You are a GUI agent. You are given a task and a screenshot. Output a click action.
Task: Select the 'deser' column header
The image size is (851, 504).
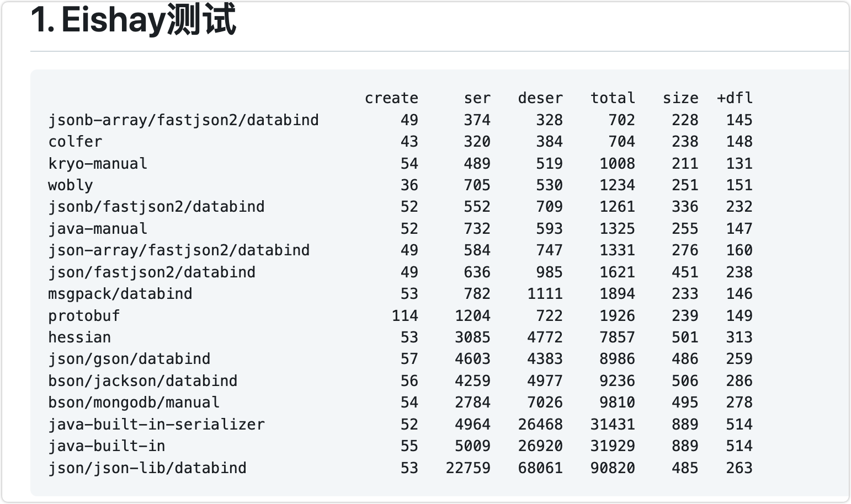pyautogui.click(x=540, y=98)
